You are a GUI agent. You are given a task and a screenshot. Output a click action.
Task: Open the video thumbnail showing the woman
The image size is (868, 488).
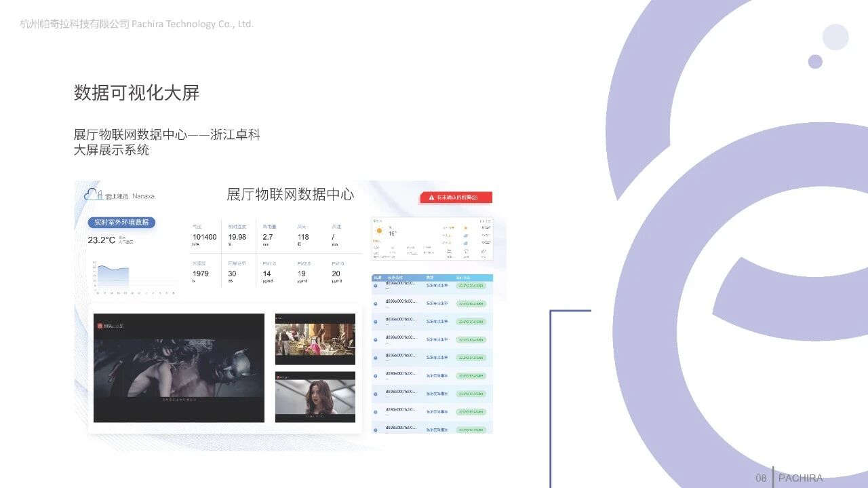point(315,397)
